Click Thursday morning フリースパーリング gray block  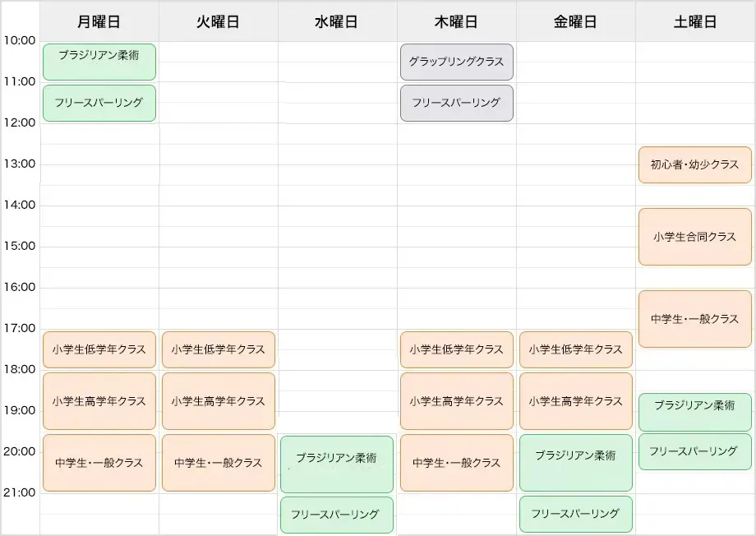456,103
